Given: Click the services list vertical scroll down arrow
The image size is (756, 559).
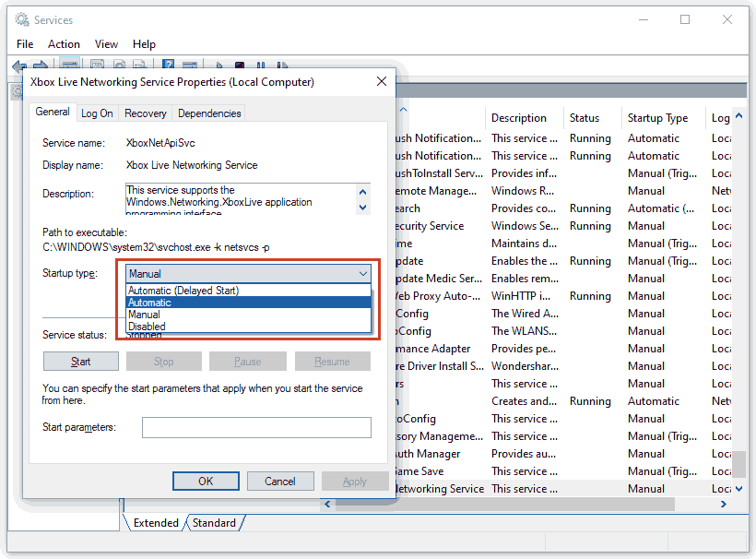Looking at the screenshot, I should click(x=738, y=489).
